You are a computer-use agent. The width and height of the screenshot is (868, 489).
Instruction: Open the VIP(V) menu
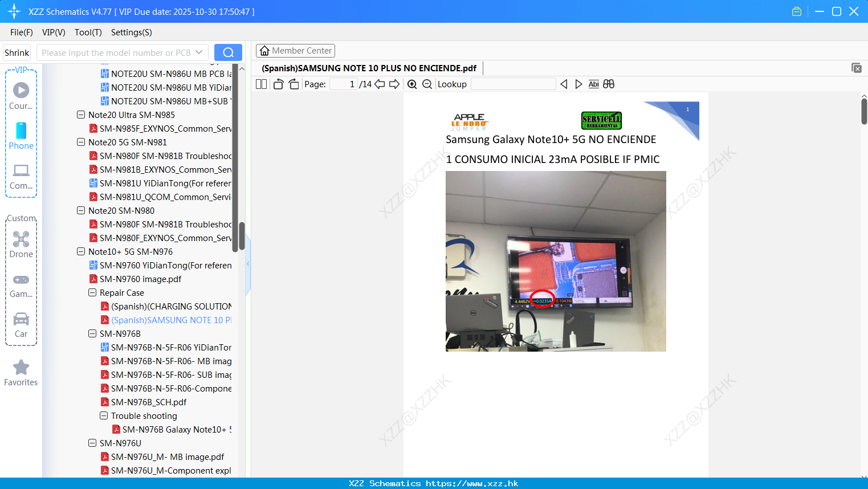pos(54,32)
